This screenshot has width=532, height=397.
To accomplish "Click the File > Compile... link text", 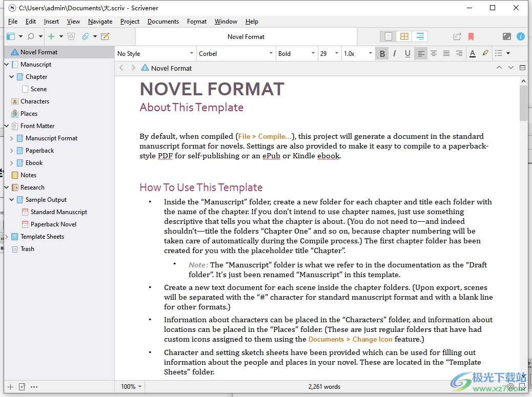I will coord(264,136).
